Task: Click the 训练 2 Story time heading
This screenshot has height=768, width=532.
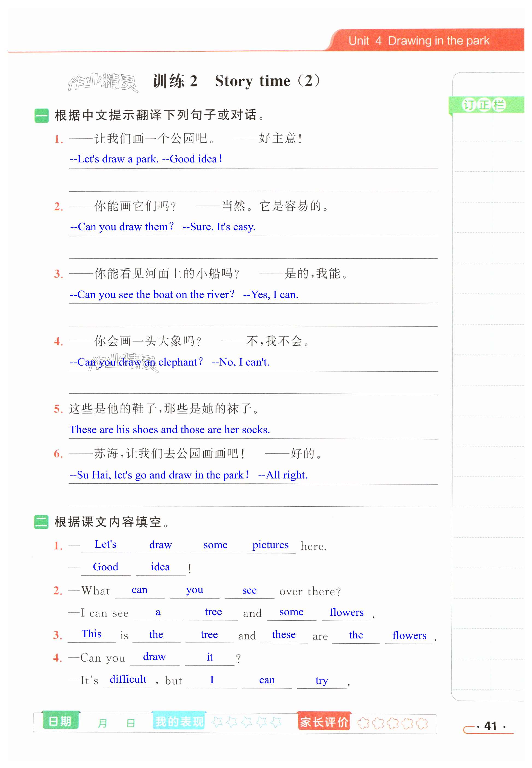Action: [x=236, y=81]
